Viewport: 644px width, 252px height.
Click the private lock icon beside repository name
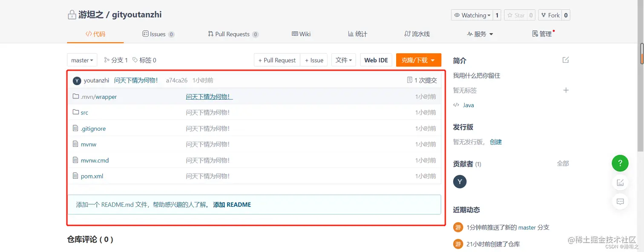(x=72, y=15)
